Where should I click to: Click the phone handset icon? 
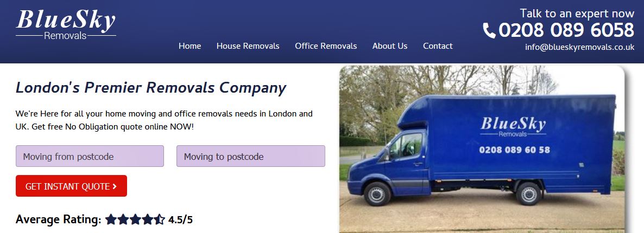[489, 31]
